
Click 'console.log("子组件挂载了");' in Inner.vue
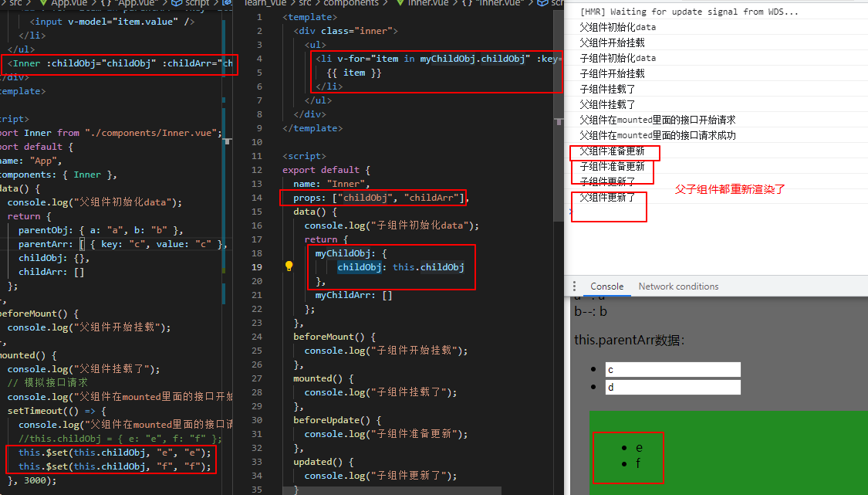(x=381, y=392)
